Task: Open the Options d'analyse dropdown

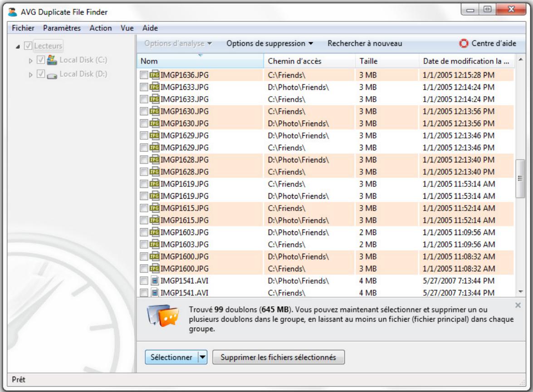Action: pyautogui.click(x=178, y=44)
